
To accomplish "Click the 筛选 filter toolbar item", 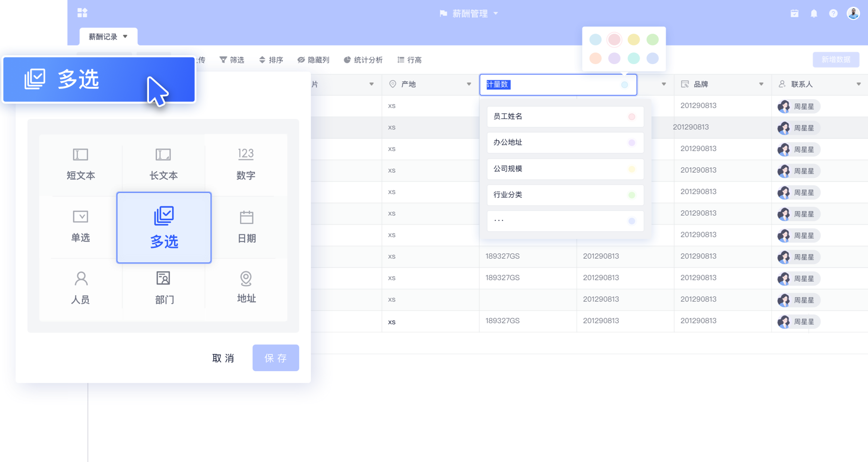I will coord(232,60).
